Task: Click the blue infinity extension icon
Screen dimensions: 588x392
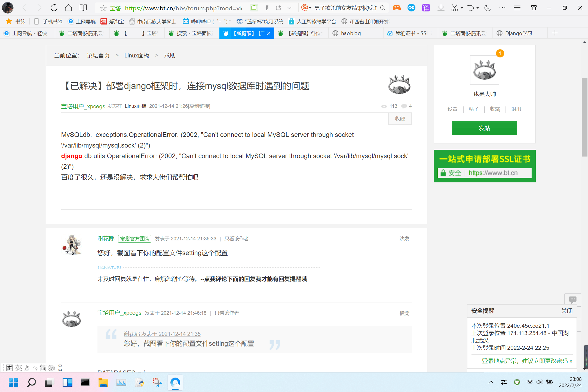Action: [411, 8]
